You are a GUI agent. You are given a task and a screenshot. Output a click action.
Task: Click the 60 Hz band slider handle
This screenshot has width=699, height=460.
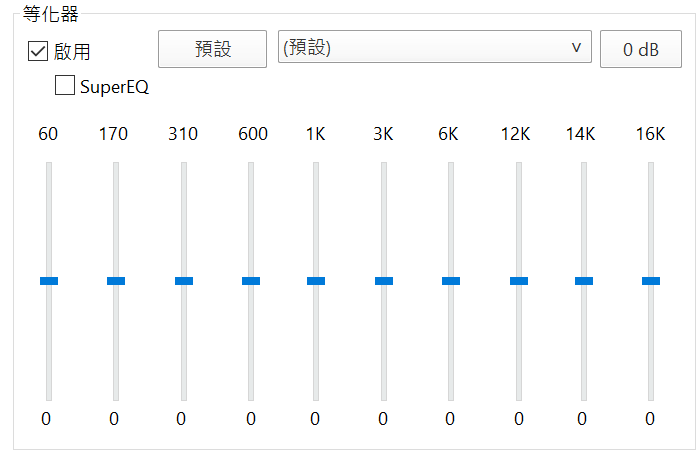coord(49,281)
